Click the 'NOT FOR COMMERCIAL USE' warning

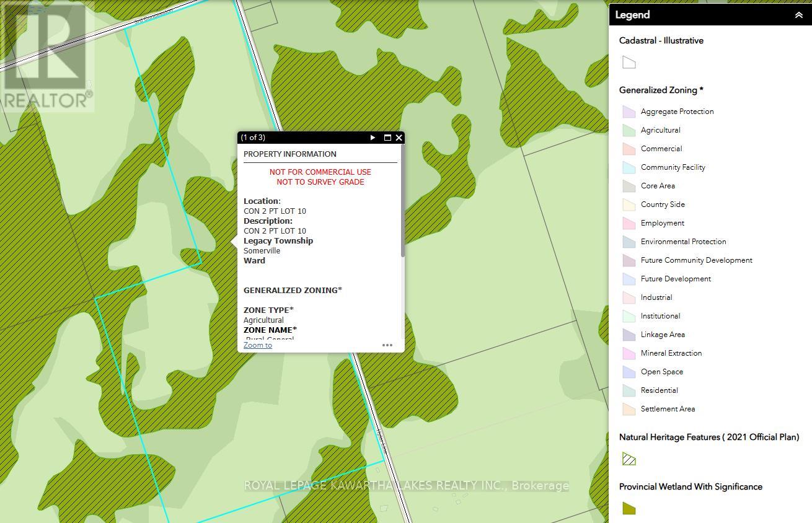[320, 172]
